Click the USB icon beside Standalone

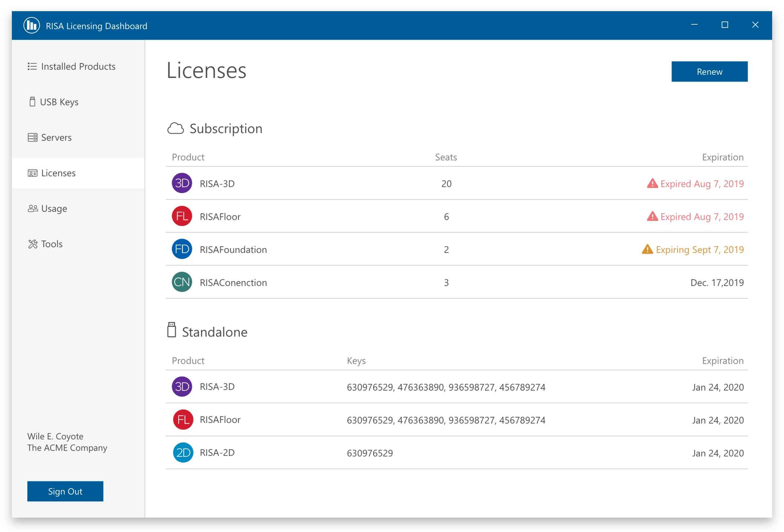pyautogui.click(x=171, y=330)
